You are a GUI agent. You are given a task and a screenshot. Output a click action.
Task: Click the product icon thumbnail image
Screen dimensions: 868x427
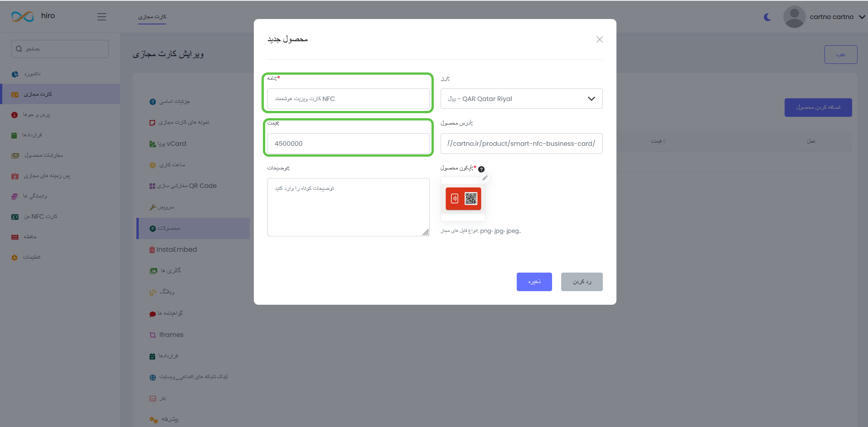pyautogui.click(x=463, y=199)
